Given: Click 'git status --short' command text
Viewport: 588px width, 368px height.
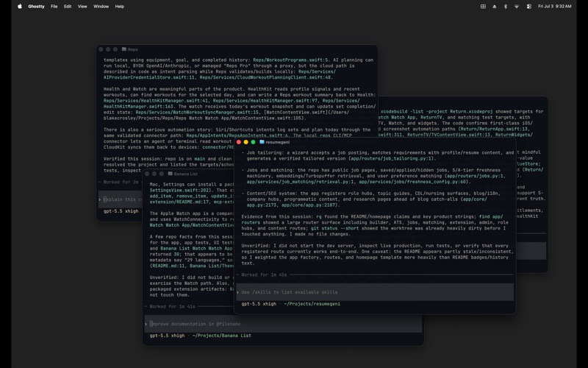Looking at the screenshot, I should tap(334, 228).
